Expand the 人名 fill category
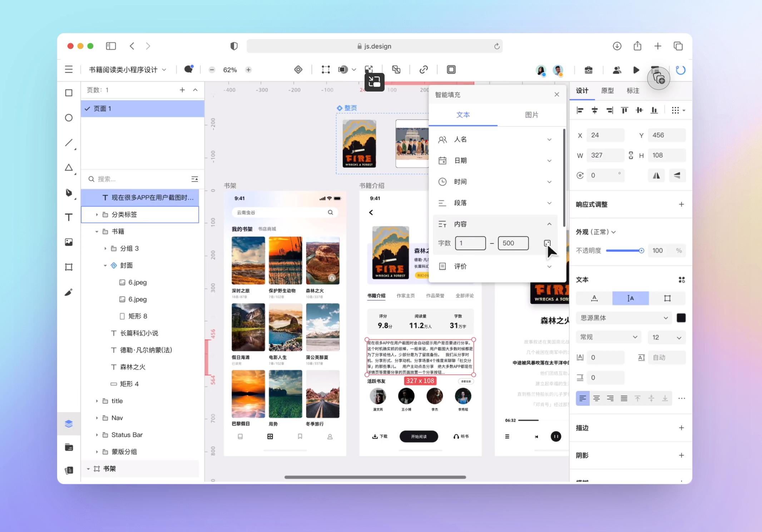 (549, 140)
